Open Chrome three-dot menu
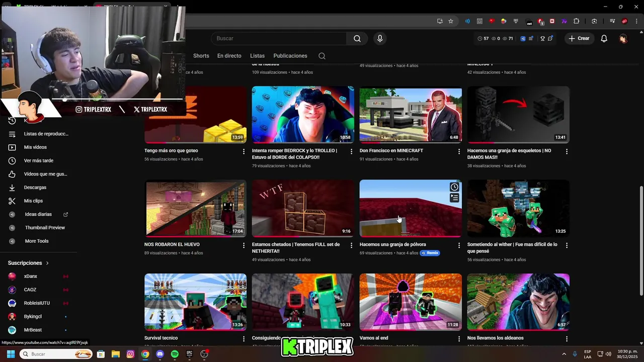This screenshot has width=644, height=362. [637, 21]
